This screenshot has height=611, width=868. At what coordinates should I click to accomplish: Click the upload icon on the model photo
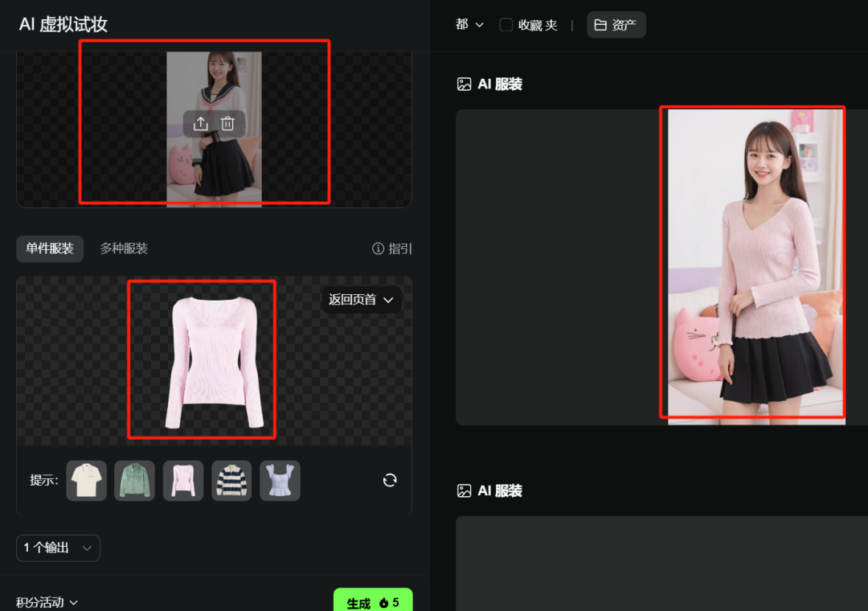pos(202,124)
